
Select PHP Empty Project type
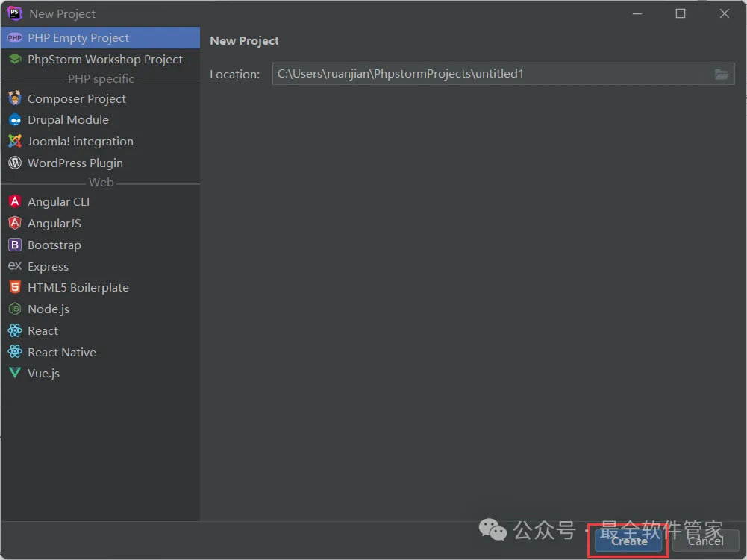(x=101, y=37)
